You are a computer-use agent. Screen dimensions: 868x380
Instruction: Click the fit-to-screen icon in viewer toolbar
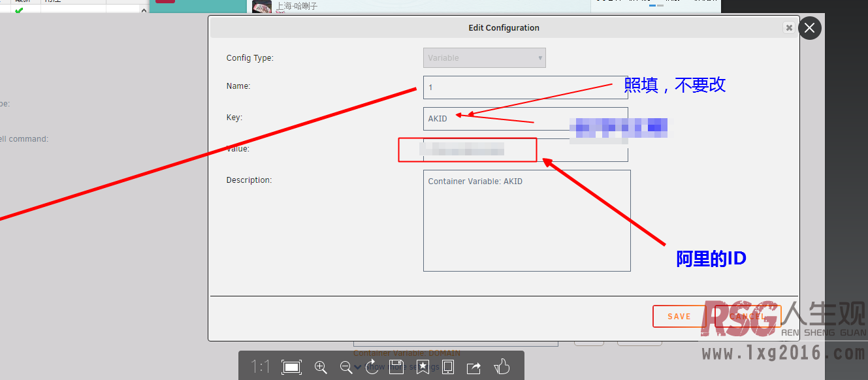291,367
